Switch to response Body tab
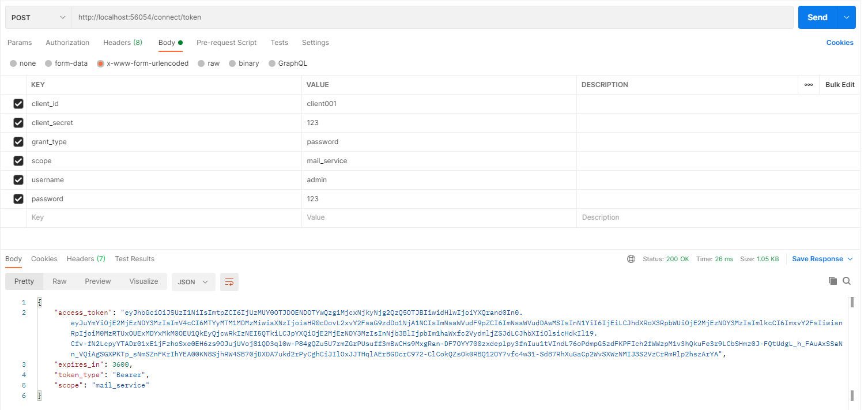The width and height of the screenshot is (868, 410). click(13, 259)
